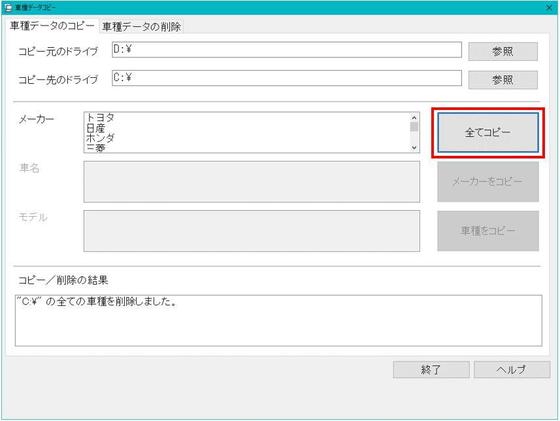Choose ホンダ from the maker list
Viewport: 560px width, 421px height.
click(100, 138)
